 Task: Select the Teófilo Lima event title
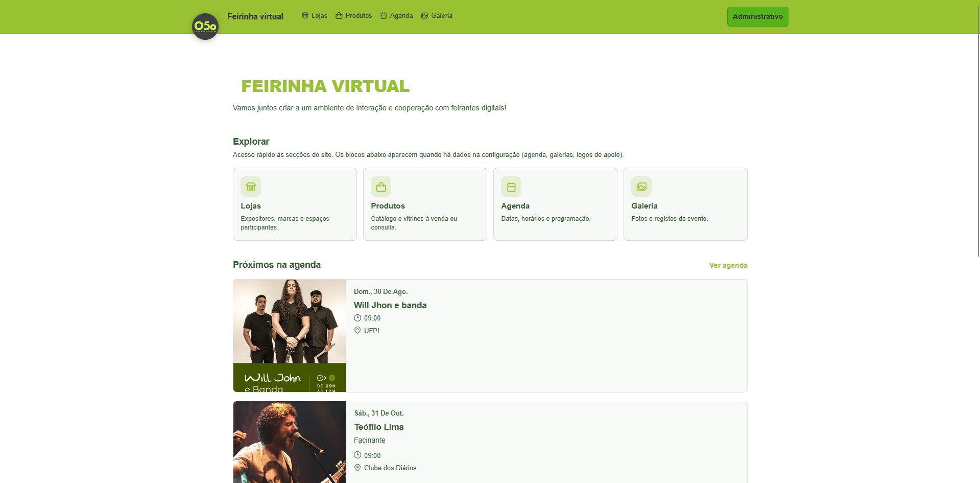tap(379, 427)
